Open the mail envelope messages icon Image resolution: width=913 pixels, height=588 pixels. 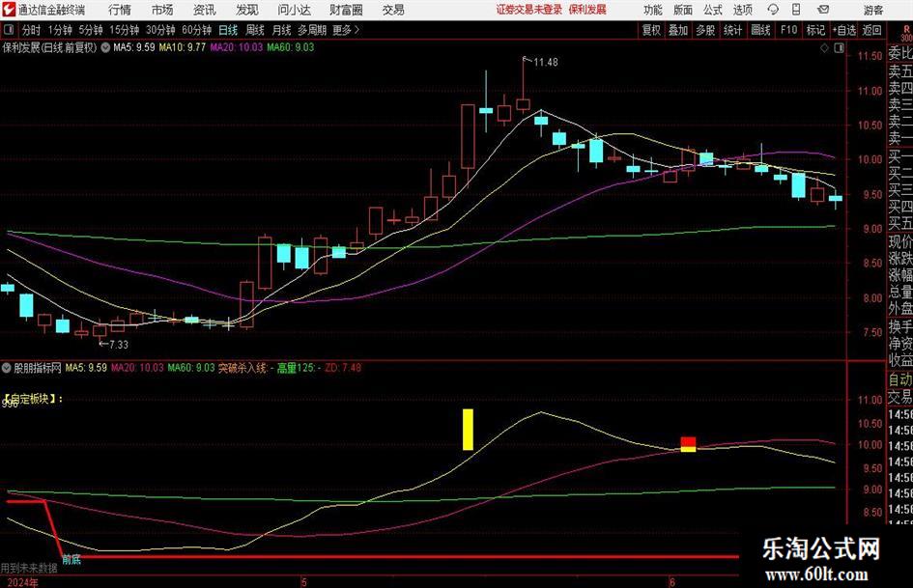tap(823, 10)
